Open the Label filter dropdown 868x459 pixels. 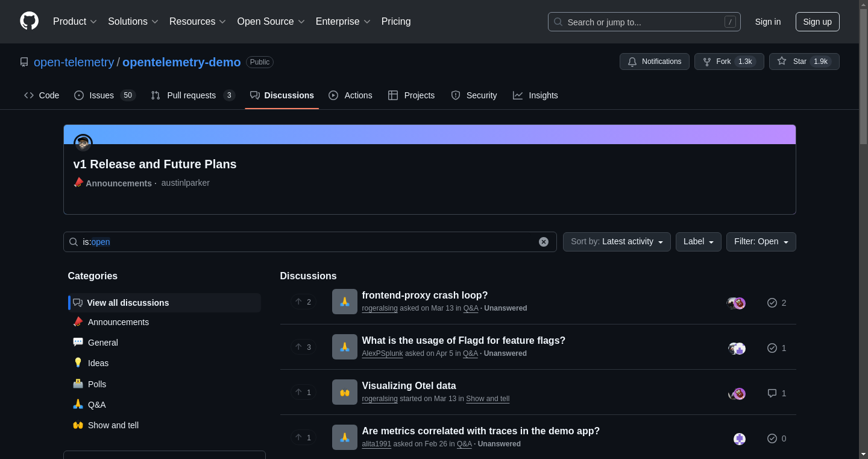[698, 242]
